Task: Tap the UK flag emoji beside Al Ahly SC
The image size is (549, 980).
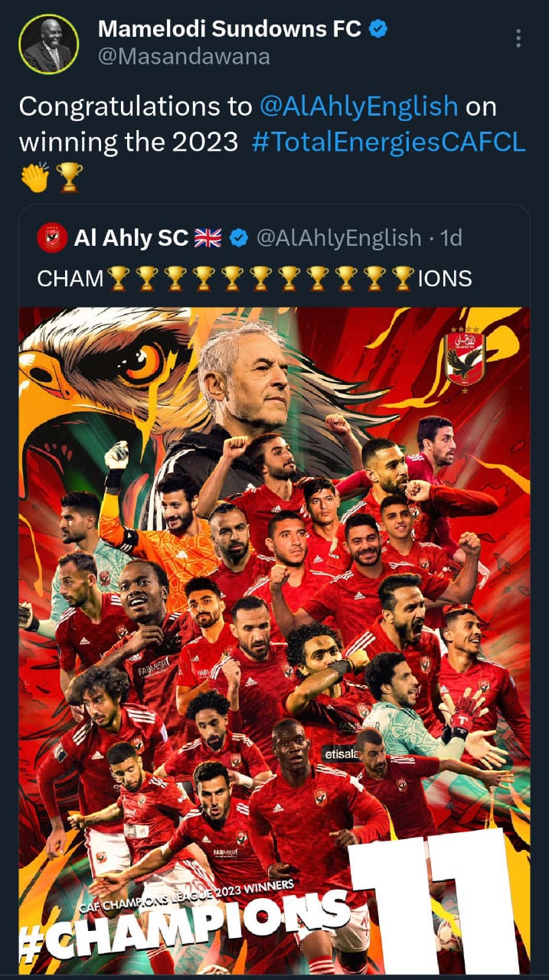Action: tap(208, 238)
